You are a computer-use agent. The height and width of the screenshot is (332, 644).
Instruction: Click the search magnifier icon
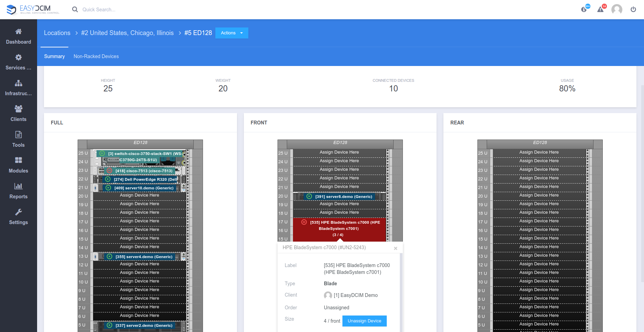pyautogui.click(x=75, y=10)
